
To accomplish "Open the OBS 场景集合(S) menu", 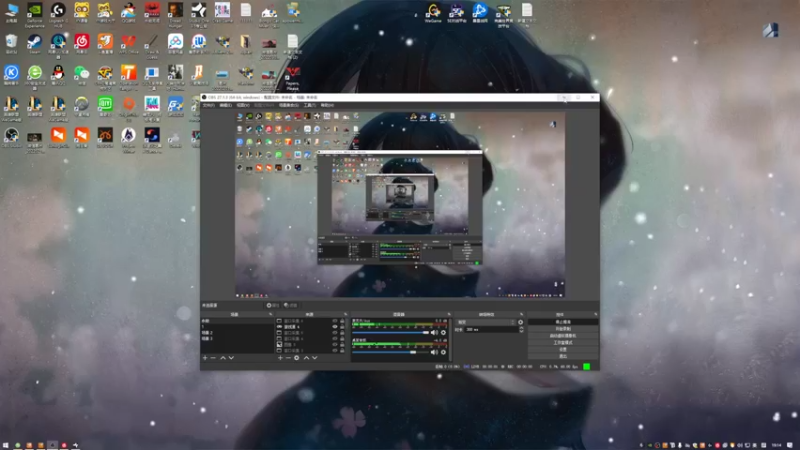I will (x=289, y=106).
